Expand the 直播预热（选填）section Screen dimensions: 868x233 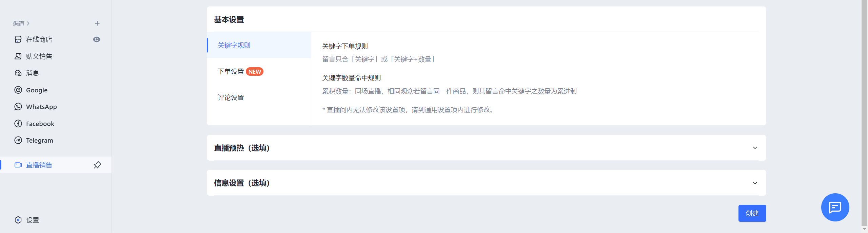486,148
